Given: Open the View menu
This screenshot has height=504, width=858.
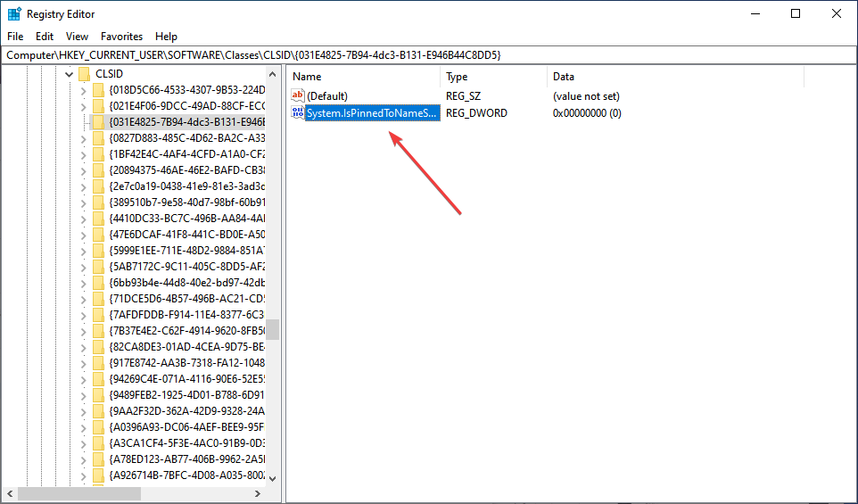Looking at the screenshot, I should click(78, 37).
